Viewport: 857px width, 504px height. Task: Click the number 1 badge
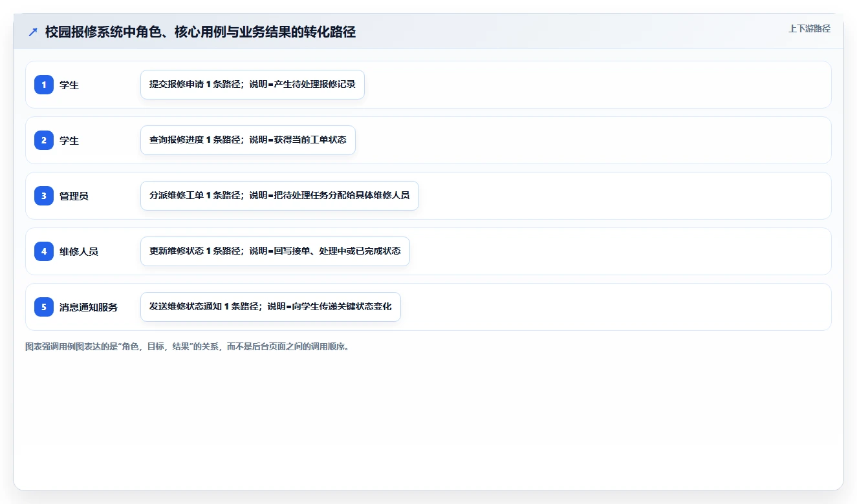[x=44, y=85]
